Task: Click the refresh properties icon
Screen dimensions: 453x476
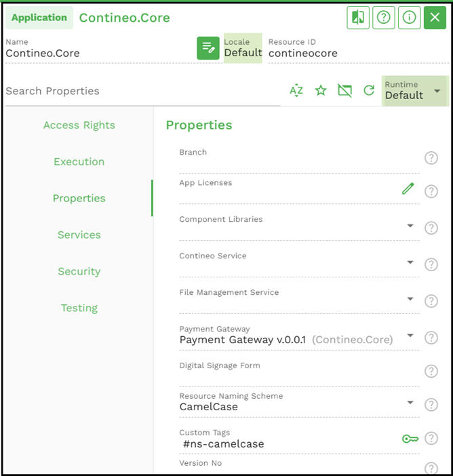Action: click(x=369, y=91)
